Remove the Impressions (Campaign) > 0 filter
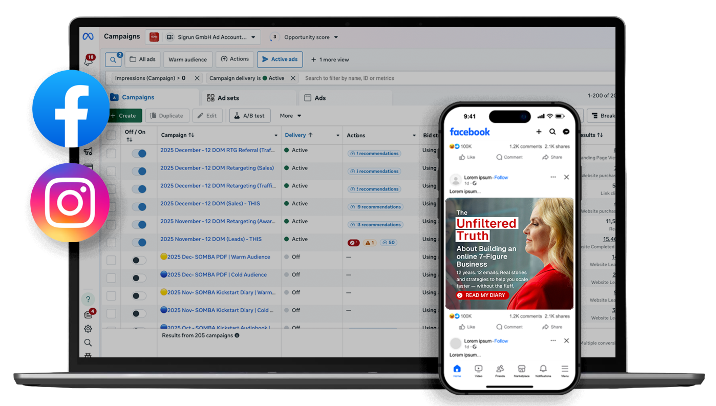Image resolution: width=716 pixels, height=406 pixels. [x=197, y=78]
